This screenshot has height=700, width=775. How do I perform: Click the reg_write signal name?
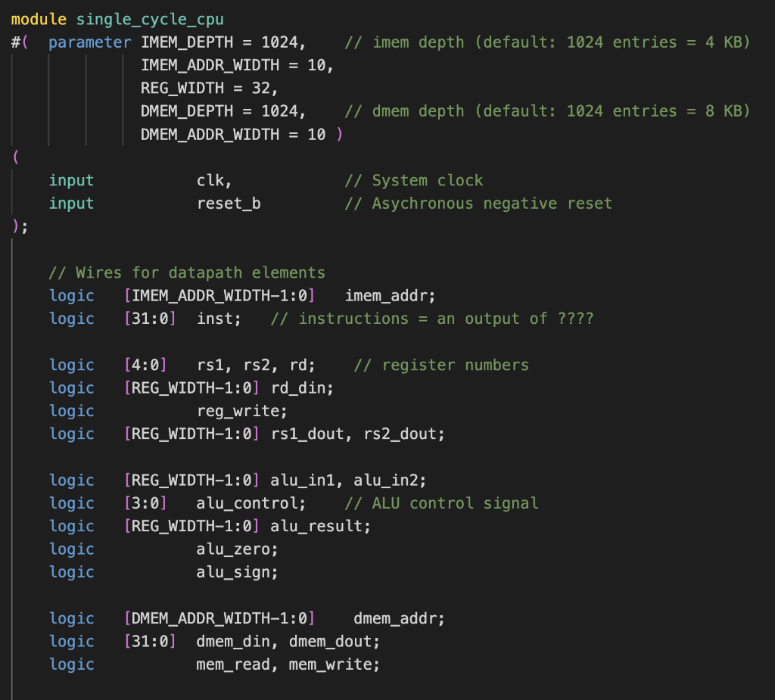(240, 411)
